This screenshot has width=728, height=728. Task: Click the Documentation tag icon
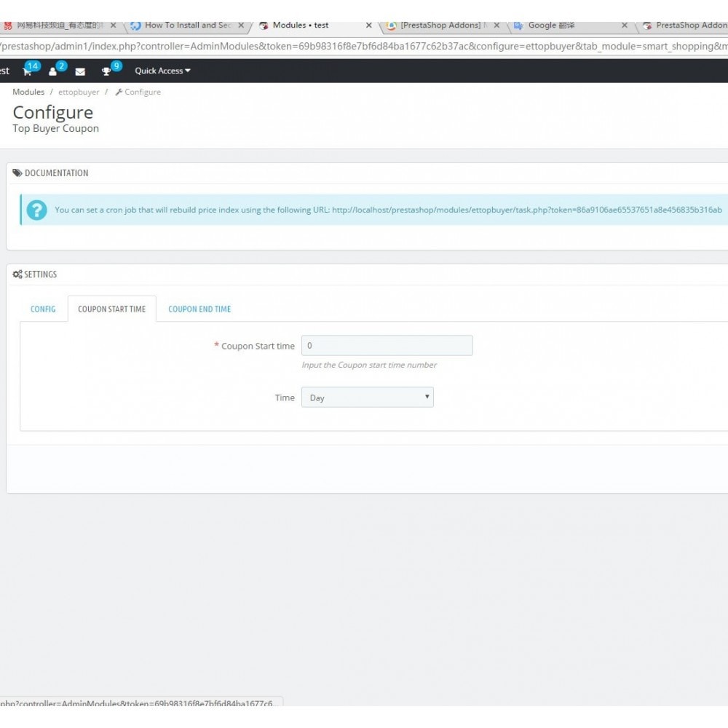coord(17,173)
